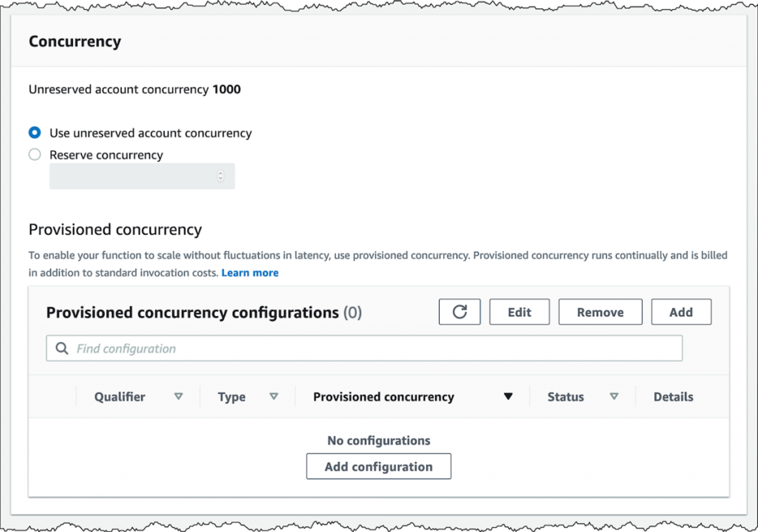Viewport: 758px width, 532px height.
Task: Click the Type column header
Action: point(232,397)
